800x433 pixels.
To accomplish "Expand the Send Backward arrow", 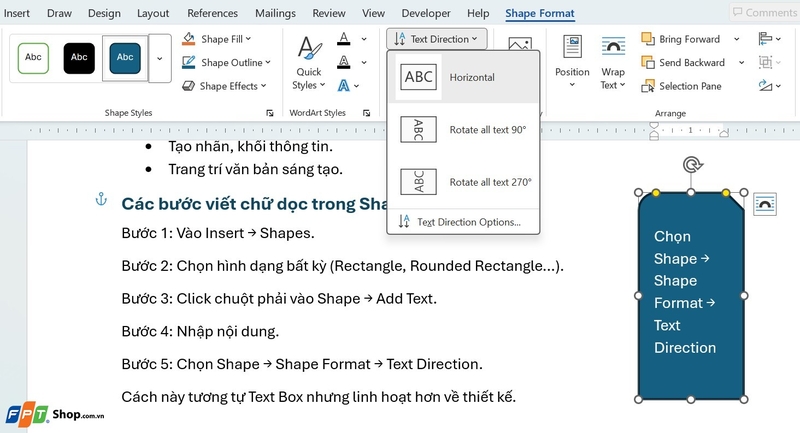I will 741,63.
